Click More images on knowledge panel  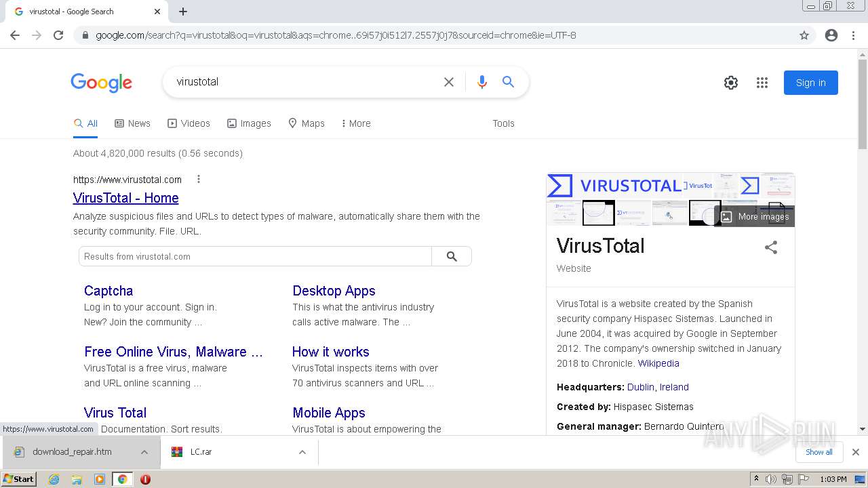pyautogui.click(x=755, y=216)
